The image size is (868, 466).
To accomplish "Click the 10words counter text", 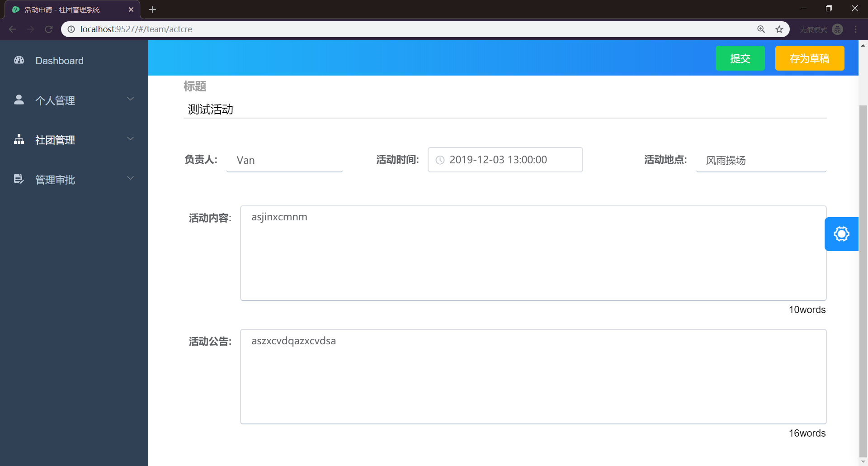I will (807, 310).
